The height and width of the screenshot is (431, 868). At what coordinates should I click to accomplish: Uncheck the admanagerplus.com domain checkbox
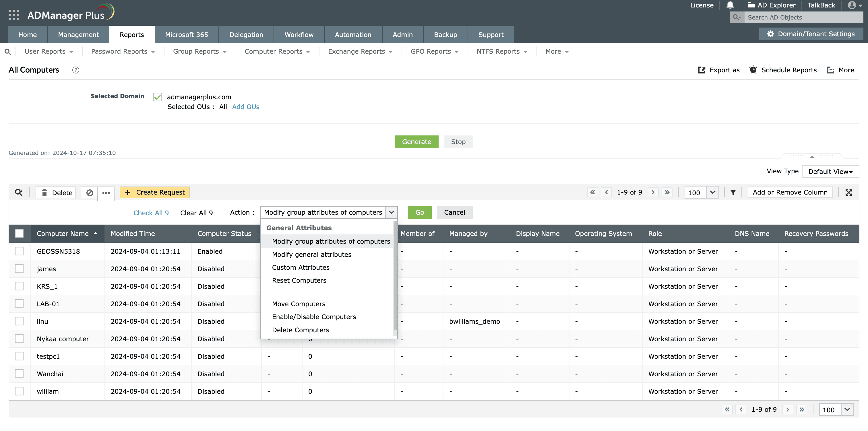157,97
